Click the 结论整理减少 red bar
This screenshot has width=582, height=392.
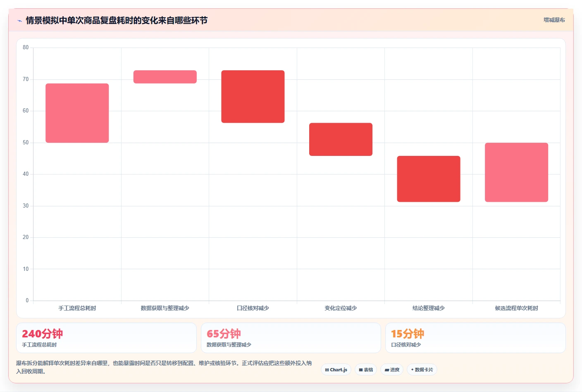pos(429,179)
